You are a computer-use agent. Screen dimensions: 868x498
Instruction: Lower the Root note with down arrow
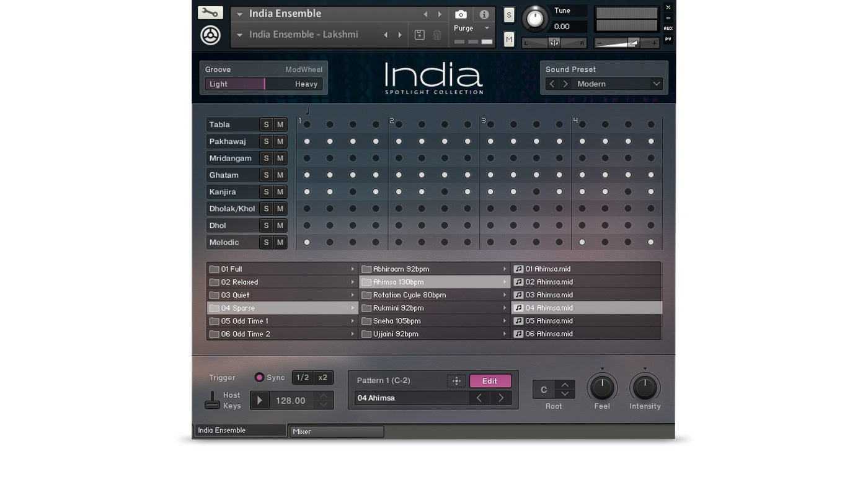pos(565,394)
